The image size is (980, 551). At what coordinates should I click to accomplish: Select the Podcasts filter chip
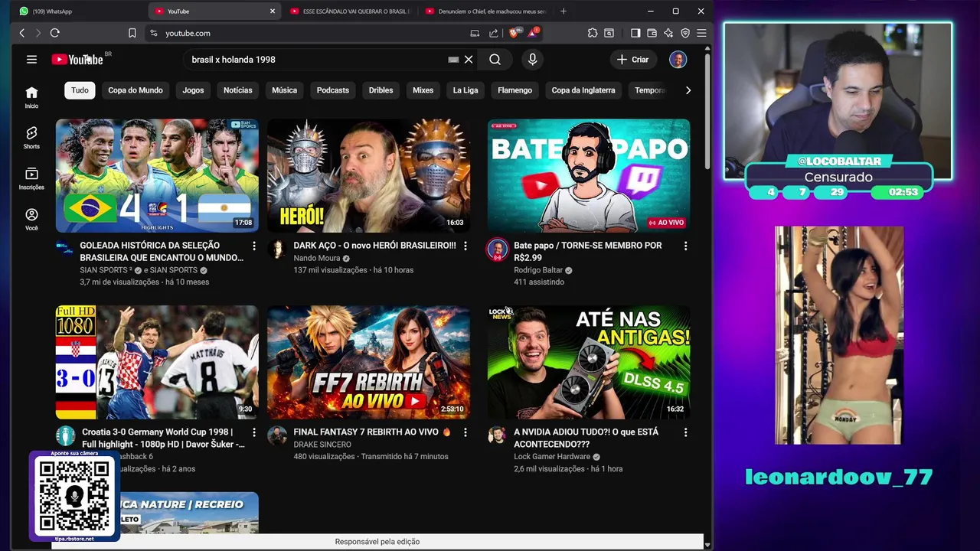pyautogui.click(x=333, y=90)
